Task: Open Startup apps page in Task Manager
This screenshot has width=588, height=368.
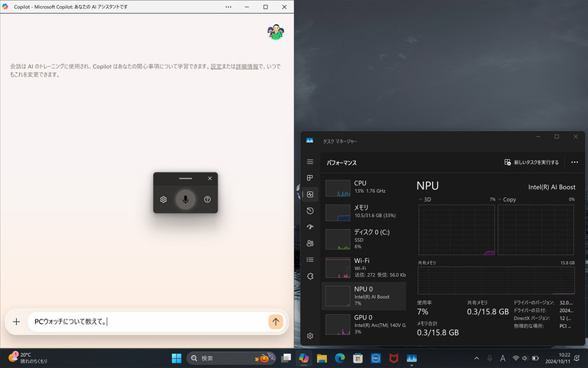Action: click(309, 227)
